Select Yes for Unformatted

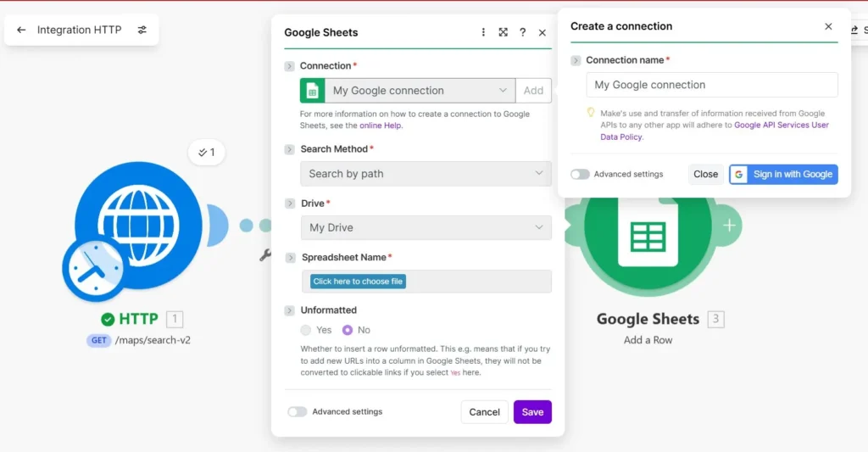(305, 330)
